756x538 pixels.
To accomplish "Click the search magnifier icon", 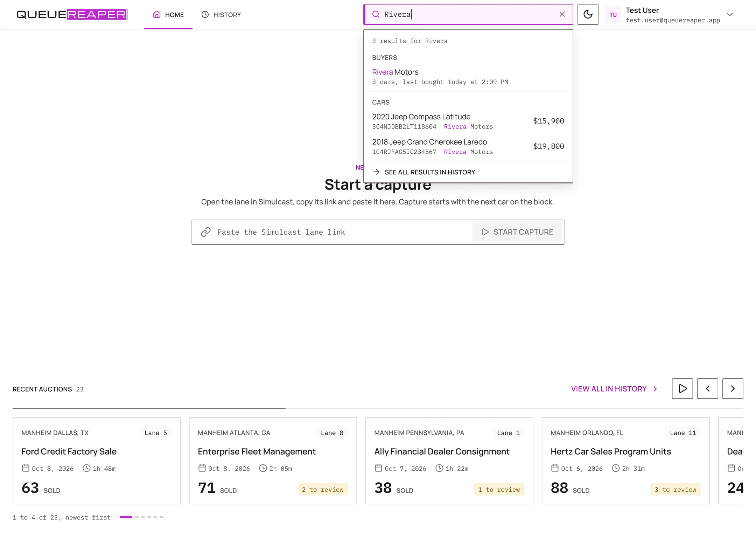I will [376, 14].
